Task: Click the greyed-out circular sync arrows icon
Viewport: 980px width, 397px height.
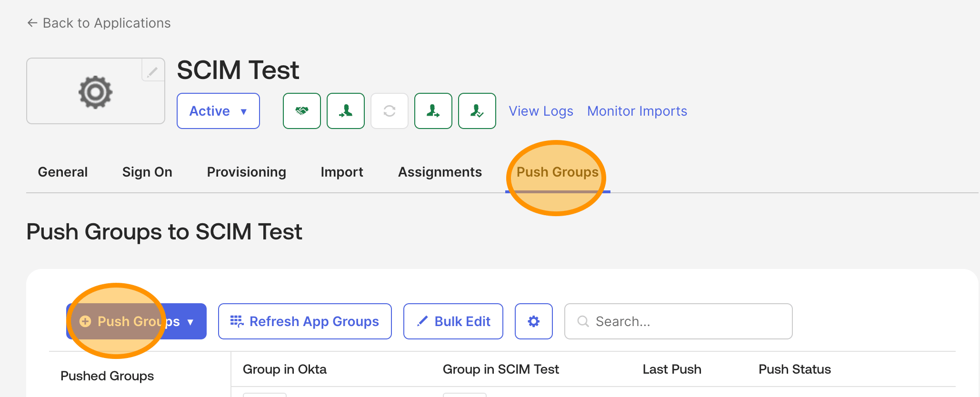Action: click(x=390, y=111)
